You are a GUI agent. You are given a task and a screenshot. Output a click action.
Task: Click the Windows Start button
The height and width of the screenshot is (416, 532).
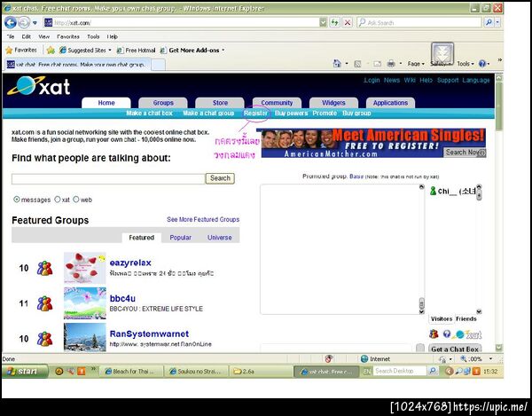[25, 372]
